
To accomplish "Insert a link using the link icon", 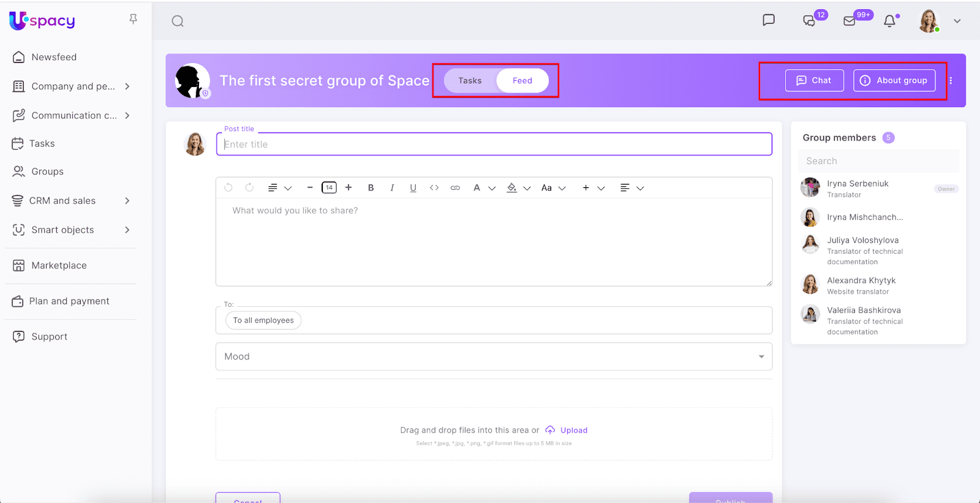I will point(455,188).
